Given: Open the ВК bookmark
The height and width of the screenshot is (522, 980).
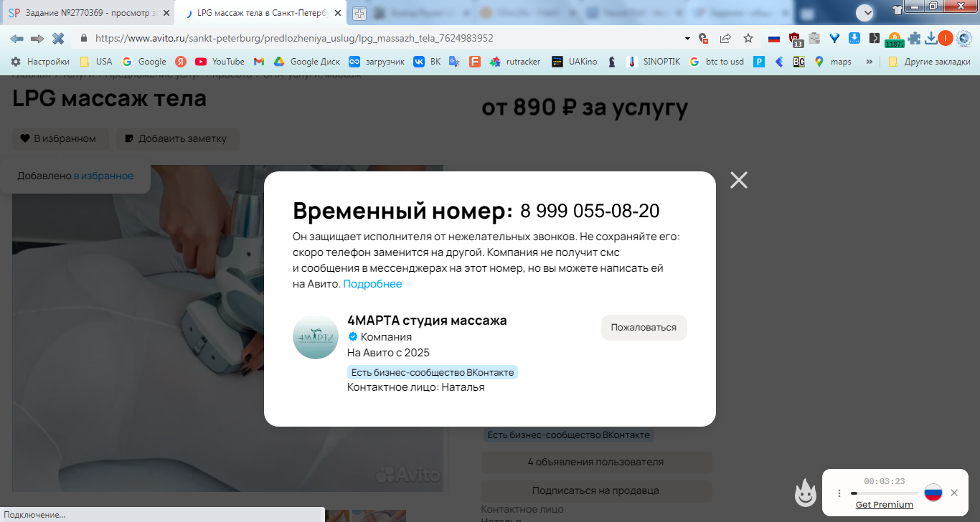Looking at the screenshot, I should [428, 62].
